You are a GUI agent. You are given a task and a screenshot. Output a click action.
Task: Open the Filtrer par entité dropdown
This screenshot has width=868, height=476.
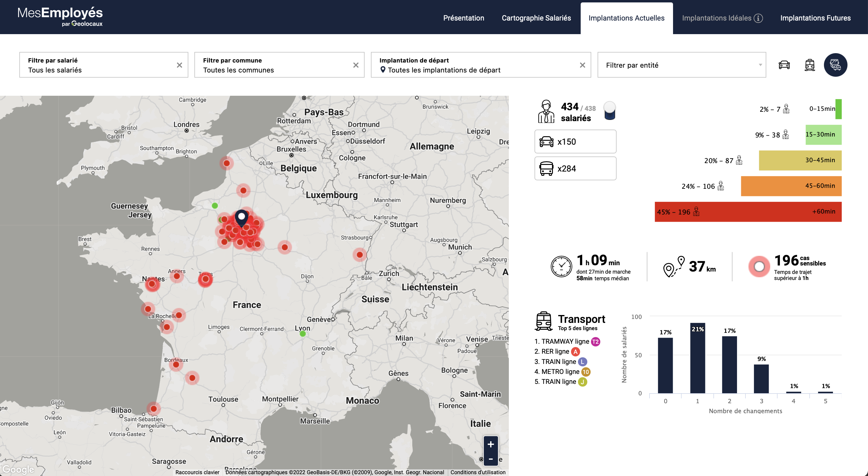681,65
